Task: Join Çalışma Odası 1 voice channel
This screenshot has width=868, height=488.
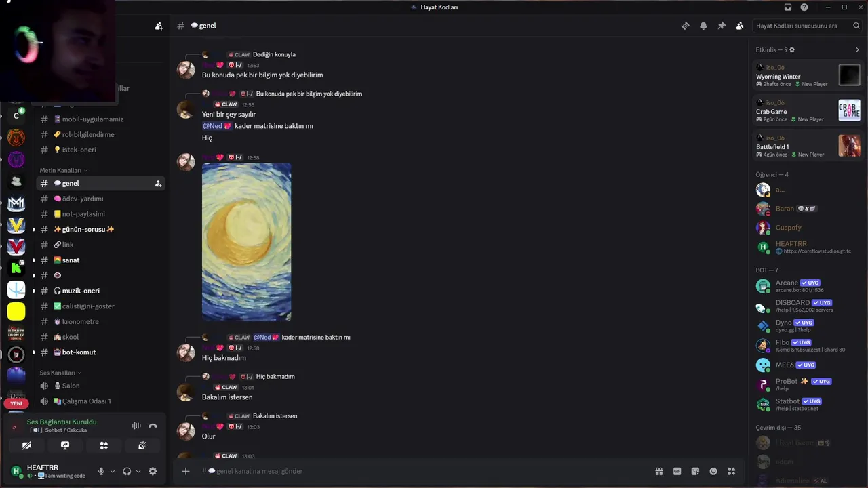Action: [x=100, y=401]
